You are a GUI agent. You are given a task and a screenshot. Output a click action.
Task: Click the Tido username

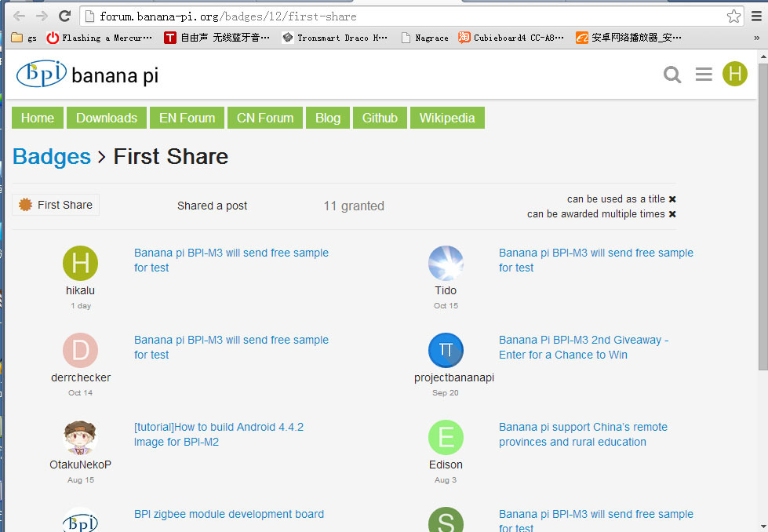click(446, 290)
